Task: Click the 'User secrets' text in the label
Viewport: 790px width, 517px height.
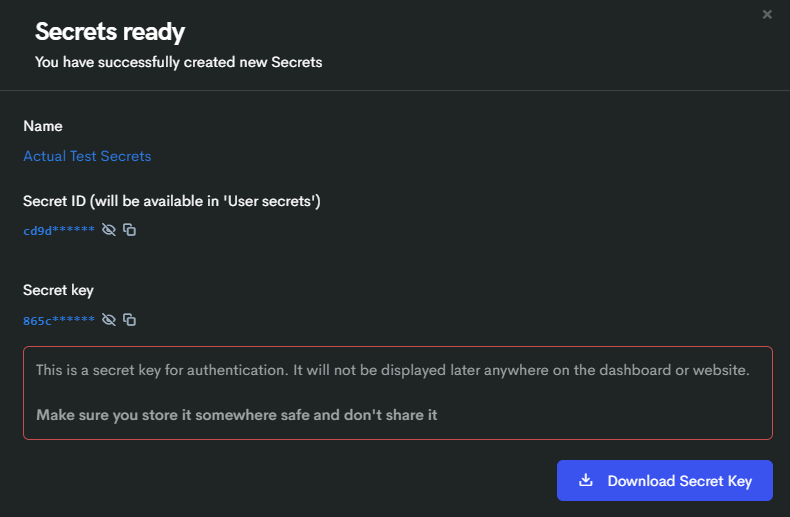Action: [270, 201]
